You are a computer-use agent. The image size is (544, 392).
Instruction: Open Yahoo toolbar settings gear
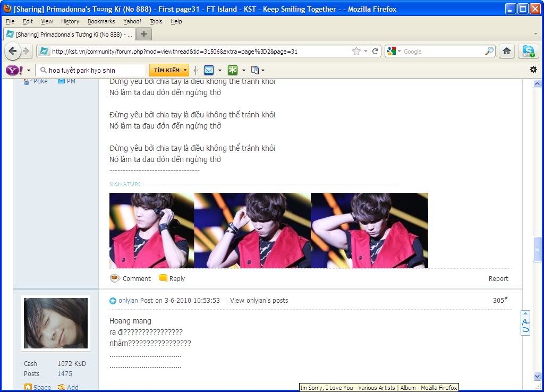pyautogui.click(x=533, y=70)
